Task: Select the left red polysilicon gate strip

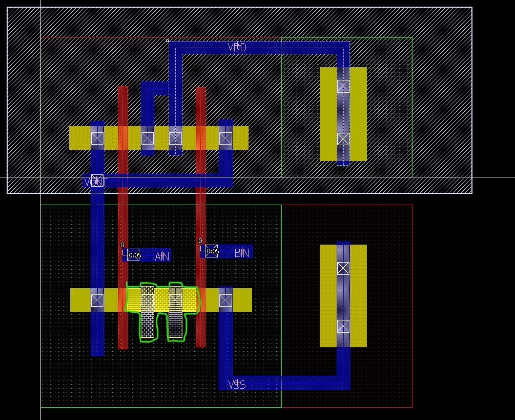Action: 122,217
